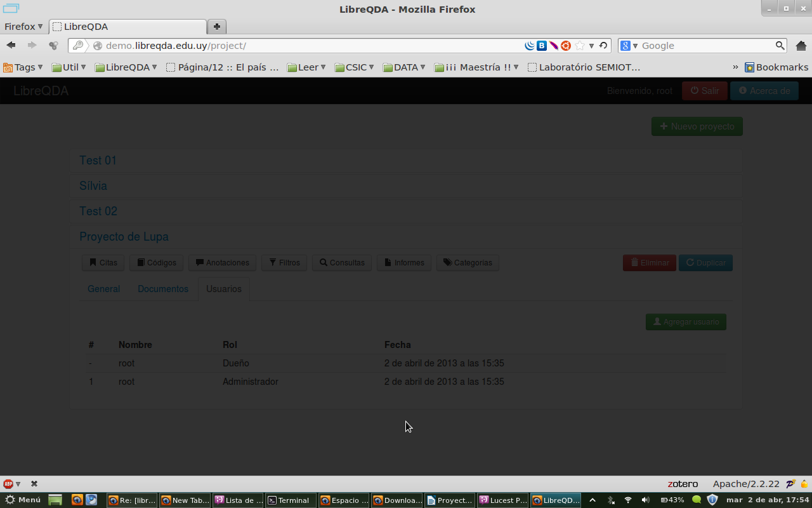Screen dimensions: 812x508
Task: Open the Códigos section button
Action: click(x=157, y=263)
